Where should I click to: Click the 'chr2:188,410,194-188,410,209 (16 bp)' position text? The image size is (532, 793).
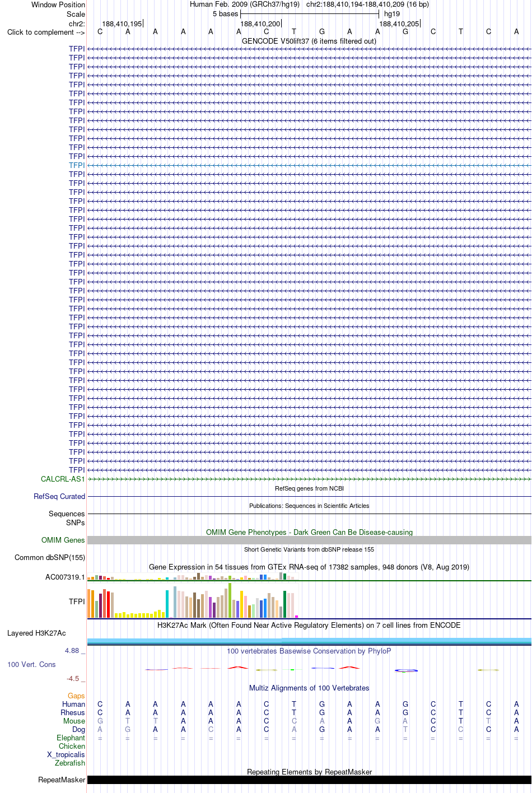tap(367, 4)
